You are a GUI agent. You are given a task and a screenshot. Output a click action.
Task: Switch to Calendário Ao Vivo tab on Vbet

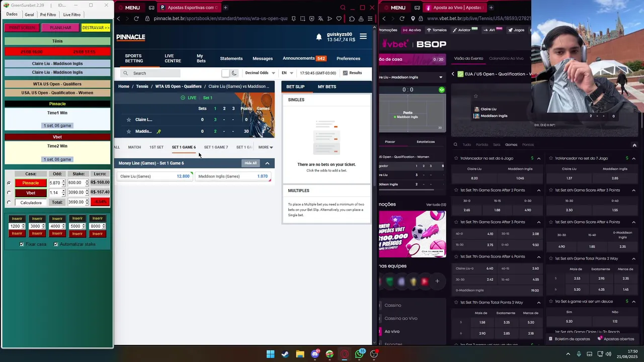pyautogui.click(x=506, y=58)
